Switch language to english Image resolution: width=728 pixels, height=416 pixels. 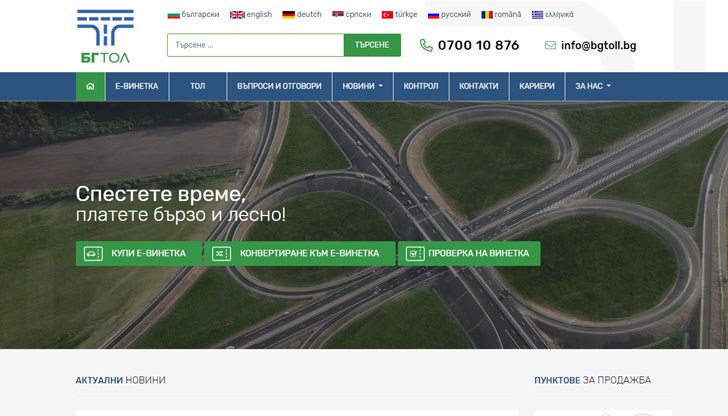click(x=259, y=14)
